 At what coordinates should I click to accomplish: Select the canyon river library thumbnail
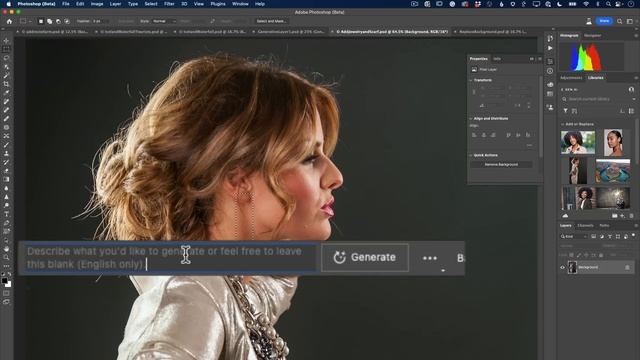[x=613, y=171]
